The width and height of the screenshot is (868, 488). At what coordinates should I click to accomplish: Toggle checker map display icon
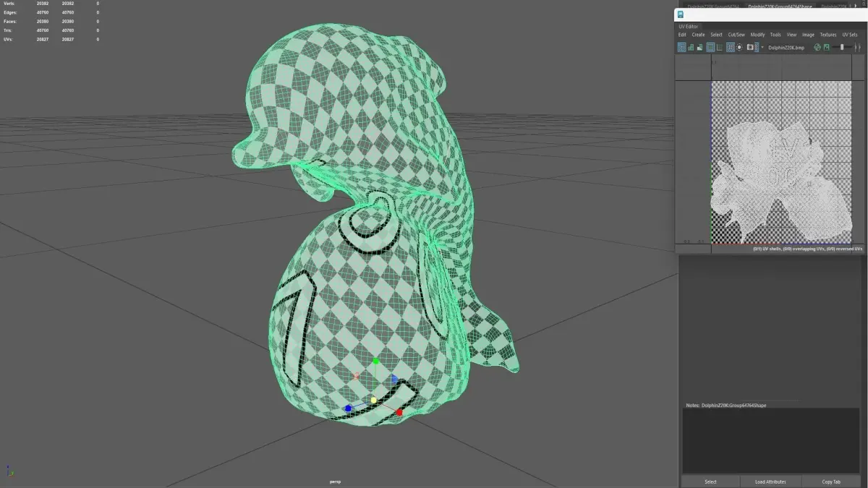point(757,47)
